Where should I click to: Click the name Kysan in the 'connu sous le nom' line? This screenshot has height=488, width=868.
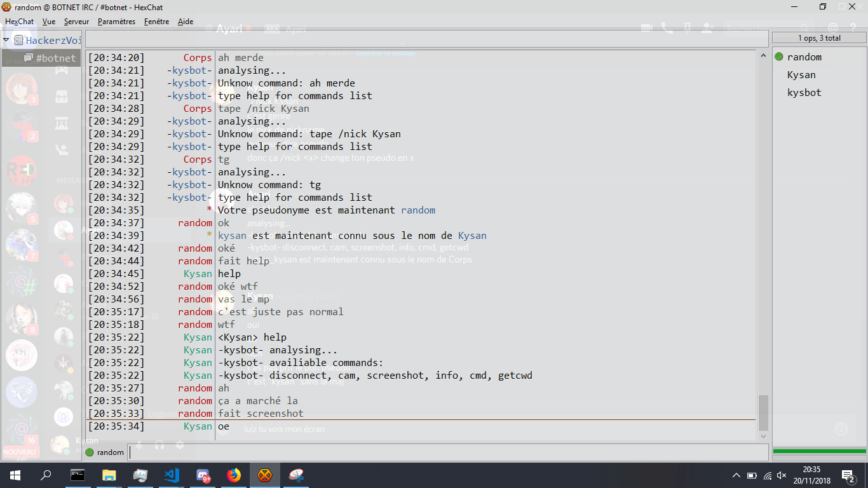pyautogui.click(x=472, y=236)
